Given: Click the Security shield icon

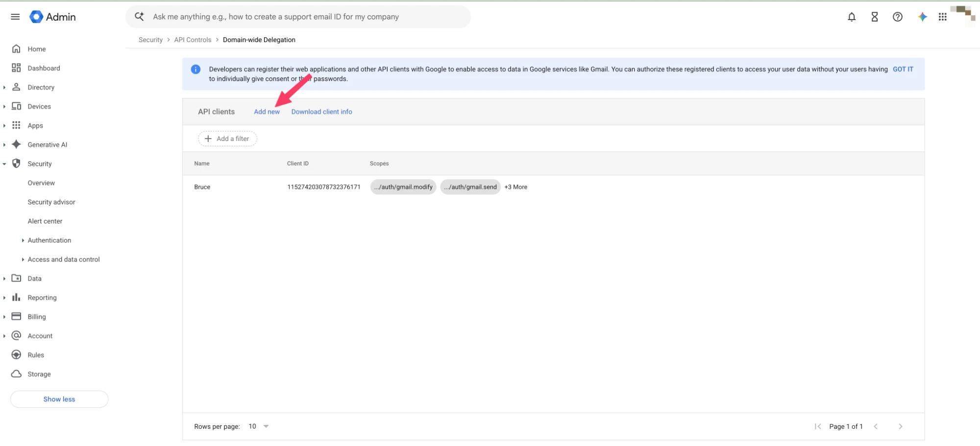Looking at the screenshot, I should pos(16,164).
